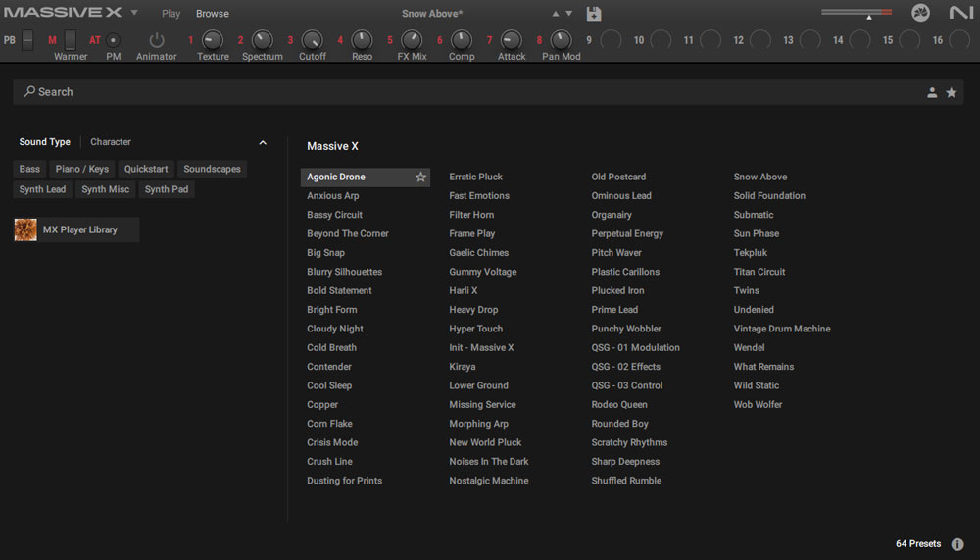Click empty macro knob 12
The width and height of the screenshot is (980, 560).
(x=760, y=40)
